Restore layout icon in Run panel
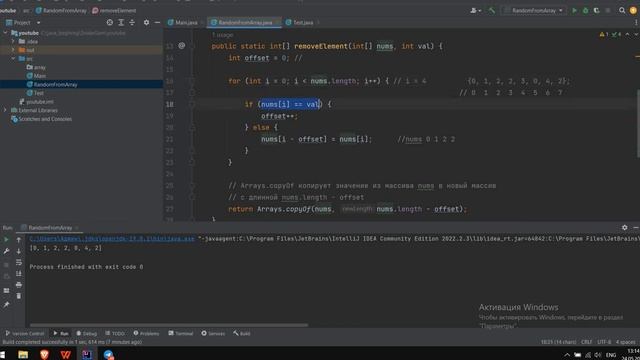 pyautogui.click(x=6, y=291)
